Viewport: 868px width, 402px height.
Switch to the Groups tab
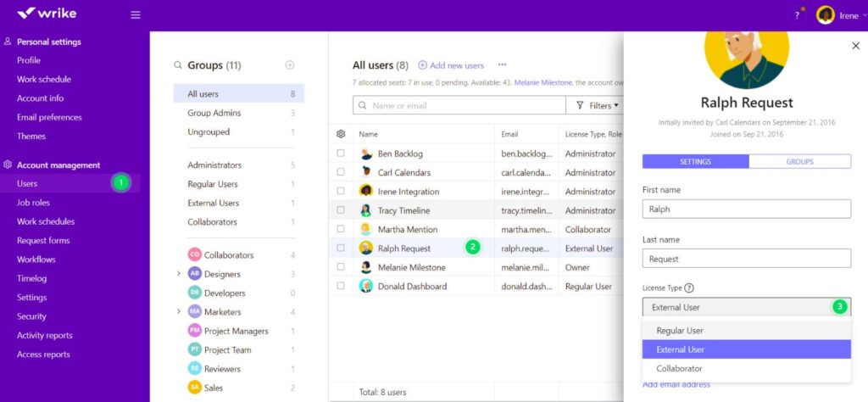[800, 162]
